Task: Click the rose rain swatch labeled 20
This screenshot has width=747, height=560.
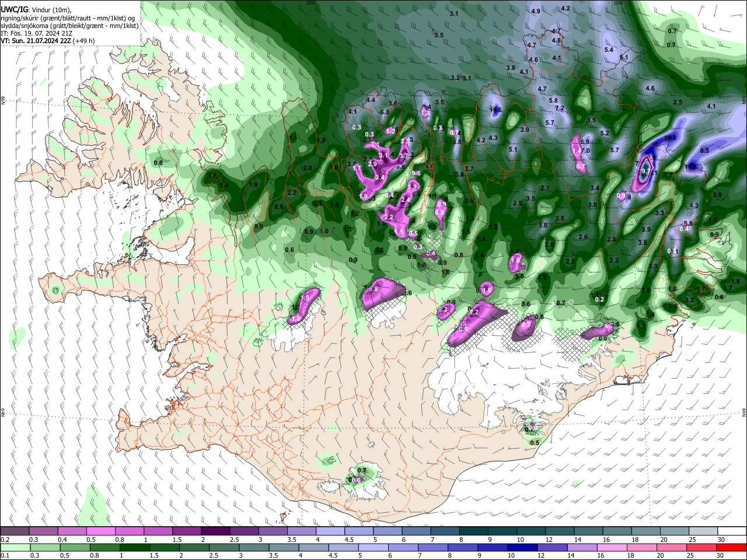Action: 671,547
